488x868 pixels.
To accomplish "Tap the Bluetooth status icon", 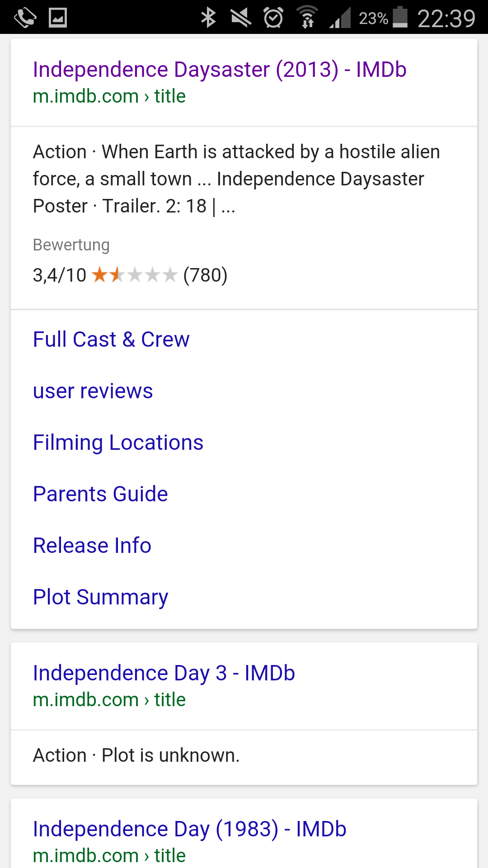I will [x=208, y=18].
